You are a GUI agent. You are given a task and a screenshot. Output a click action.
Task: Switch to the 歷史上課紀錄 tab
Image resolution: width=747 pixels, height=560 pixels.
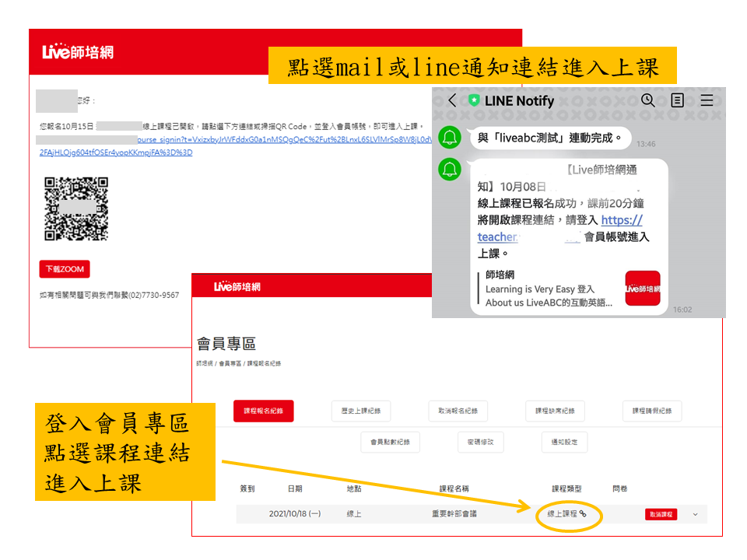pos(361,411)
